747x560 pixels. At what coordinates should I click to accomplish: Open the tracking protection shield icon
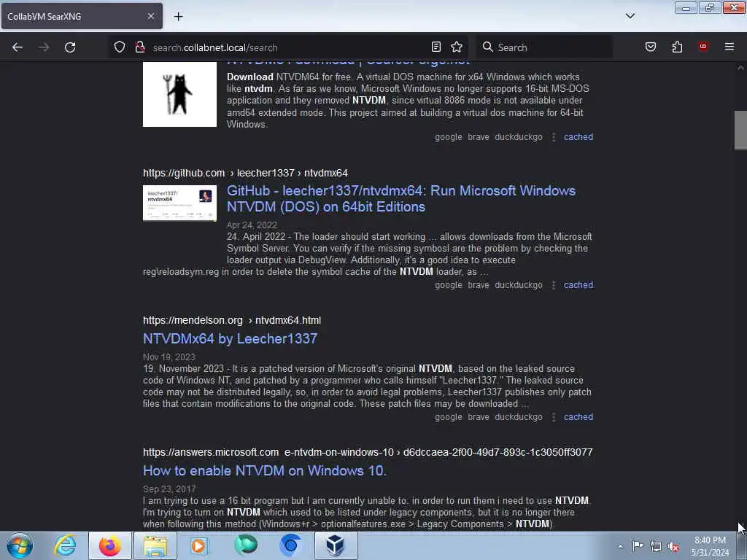(120, 47)
